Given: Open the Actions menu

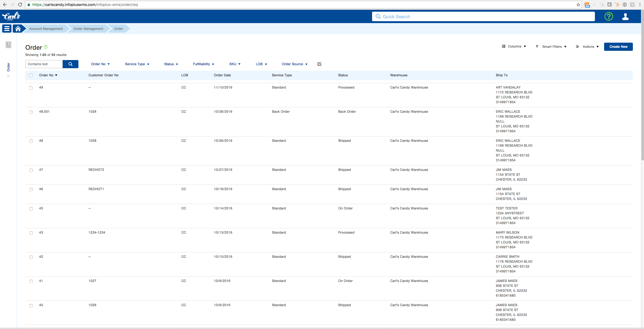Looking at the screenshot, I should pos(588,47).
